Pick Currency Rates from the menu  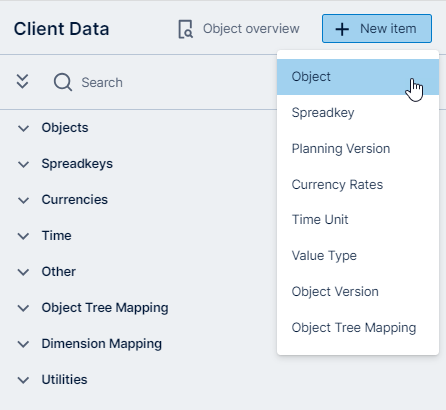click(x=358, y=185)
